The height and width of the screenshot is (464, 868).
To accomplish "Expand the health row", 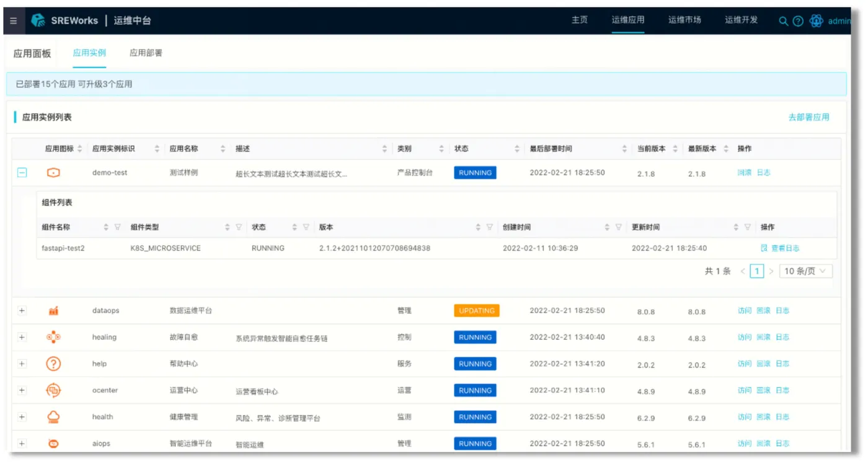I will tap(22, 417).
